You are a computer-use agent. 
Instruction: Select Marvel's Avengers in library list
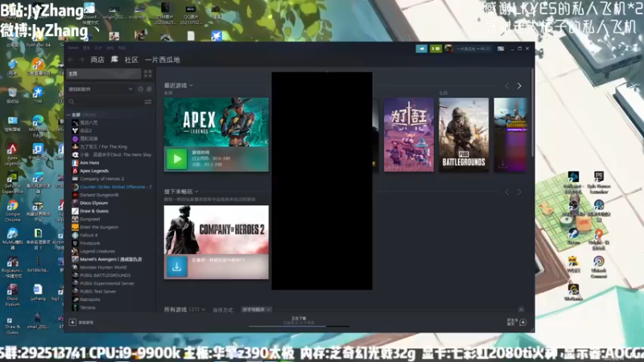(x=110, y=259)
